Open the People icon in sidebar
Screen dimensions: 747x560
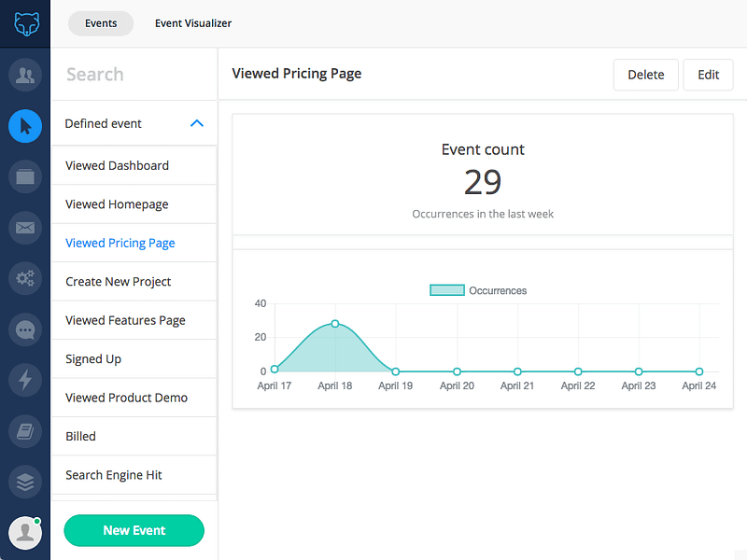pos(25,75)
